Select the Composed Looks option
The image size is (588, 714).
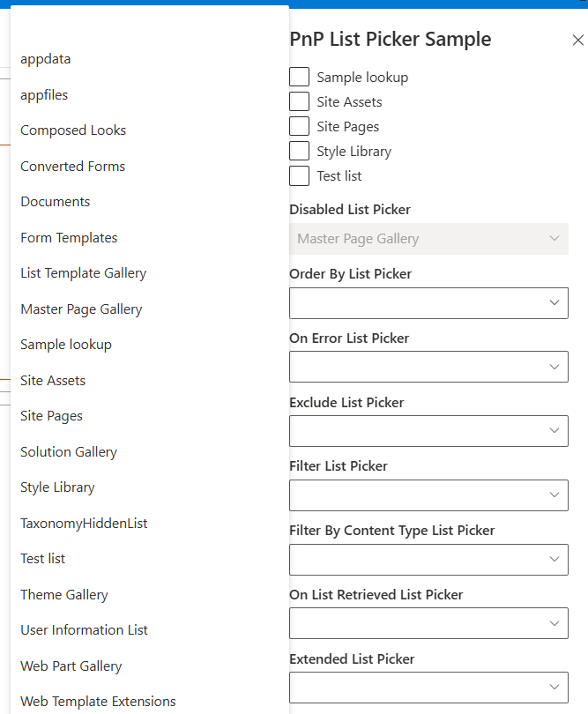point(73,130)
